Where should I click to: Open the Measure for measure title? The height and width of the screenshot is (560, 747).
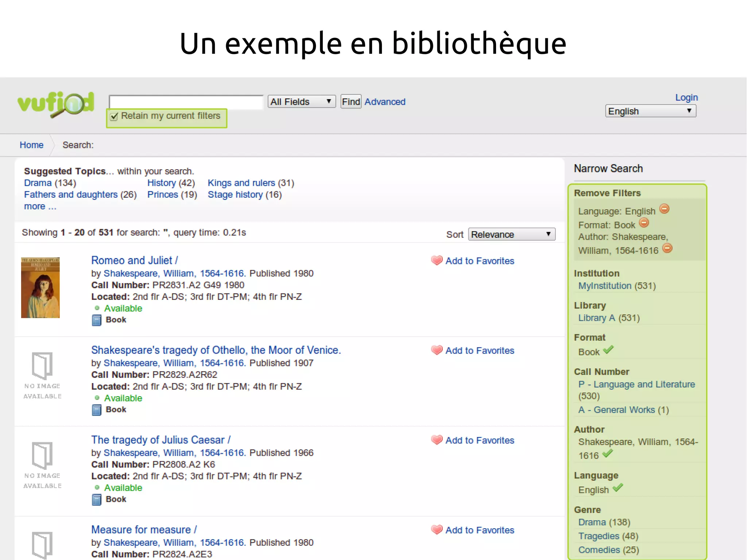click(144, 529)
